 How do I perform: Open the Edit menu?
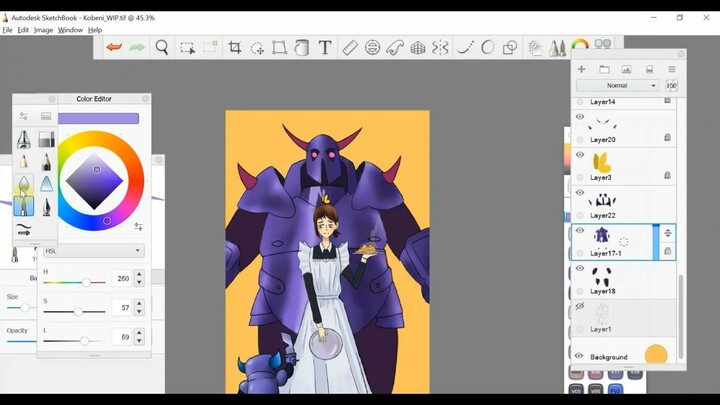coord(23,30)
